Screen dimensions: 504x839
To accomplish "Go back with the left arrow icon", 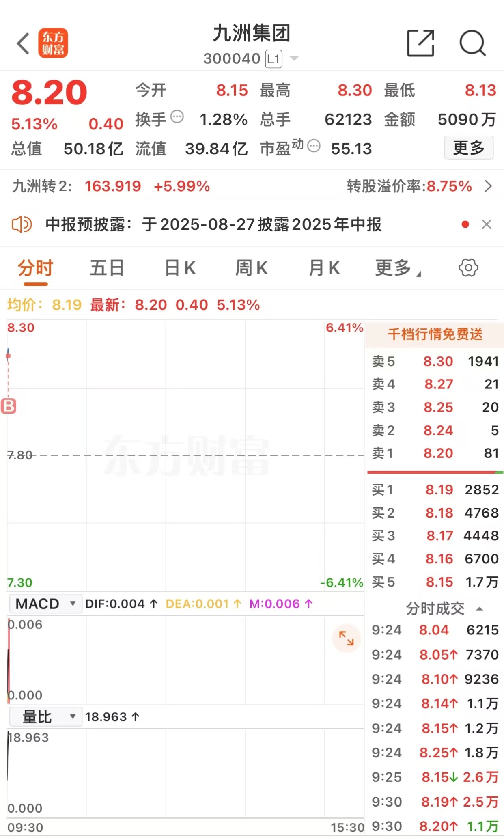I will [23, 43].
